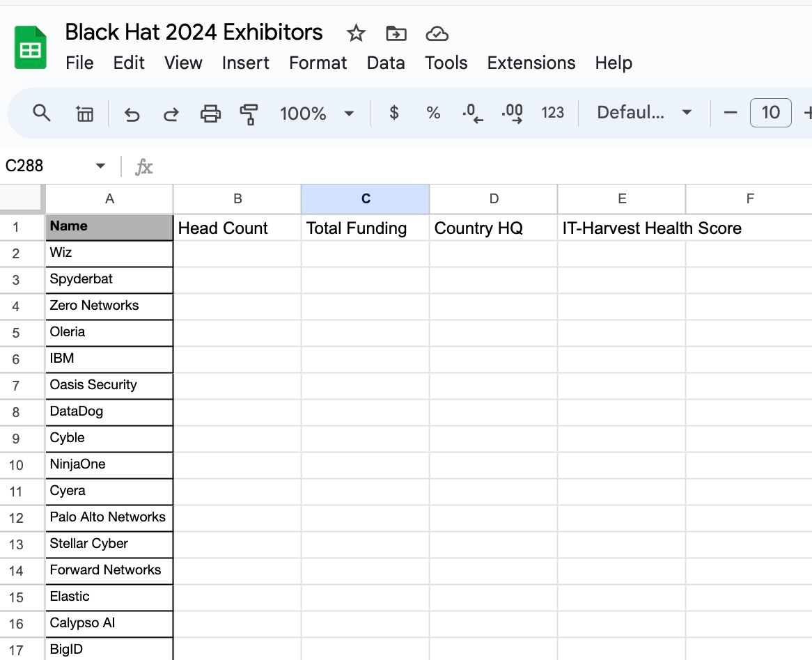Select column F header
The height and width of the screenshot is (660, 812).
[x=749, y=199]
